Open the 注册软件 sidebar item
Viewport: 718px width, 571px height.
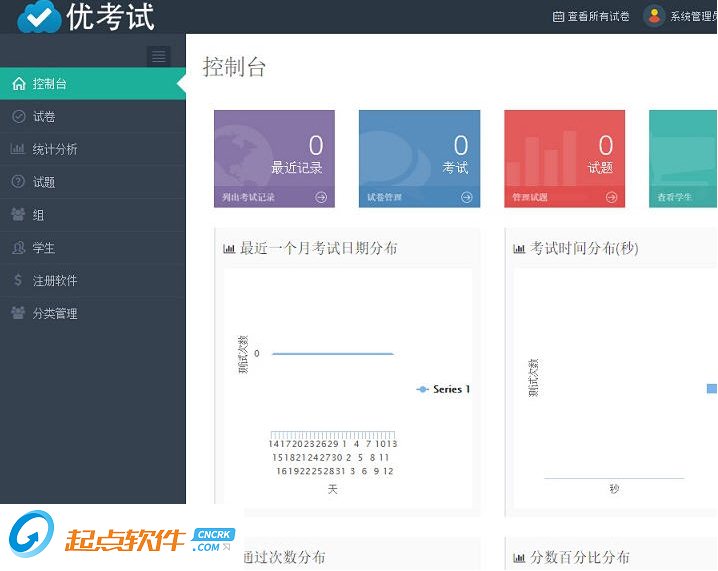click(92, 280)
